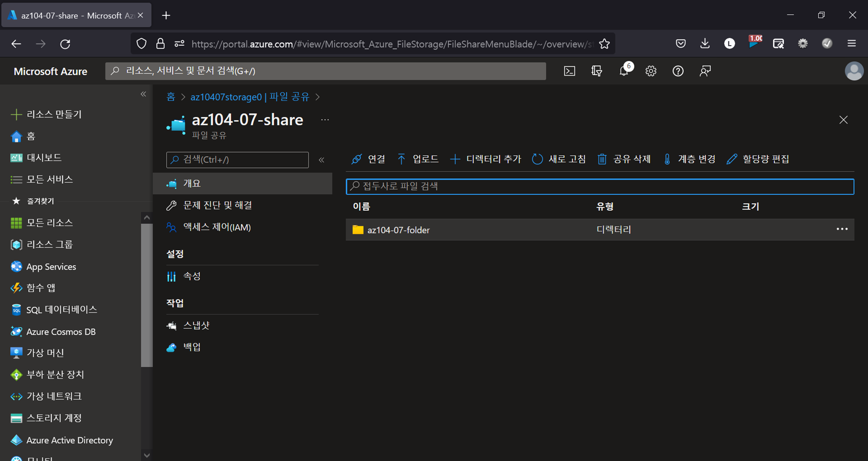Open account avatar menu

pyautogui.click(x=854, y=71)
